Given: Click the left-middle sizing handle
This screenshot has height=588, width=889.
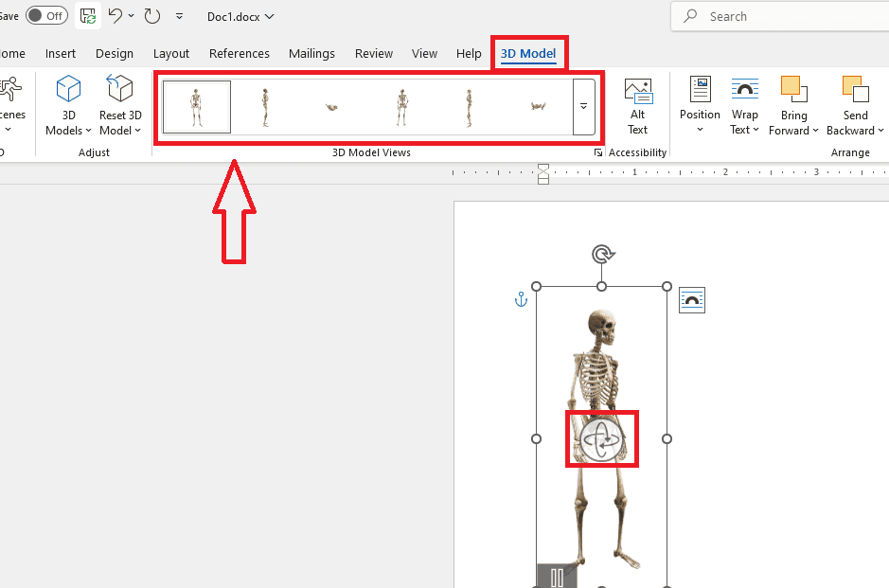Looking at the screenshot, I should click(x=537, y=438).
